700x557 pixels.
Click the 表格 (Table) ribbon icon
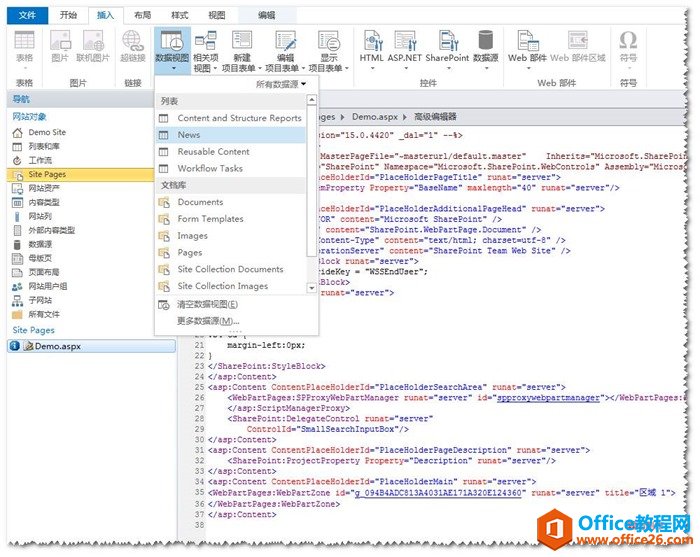[24, 41]
